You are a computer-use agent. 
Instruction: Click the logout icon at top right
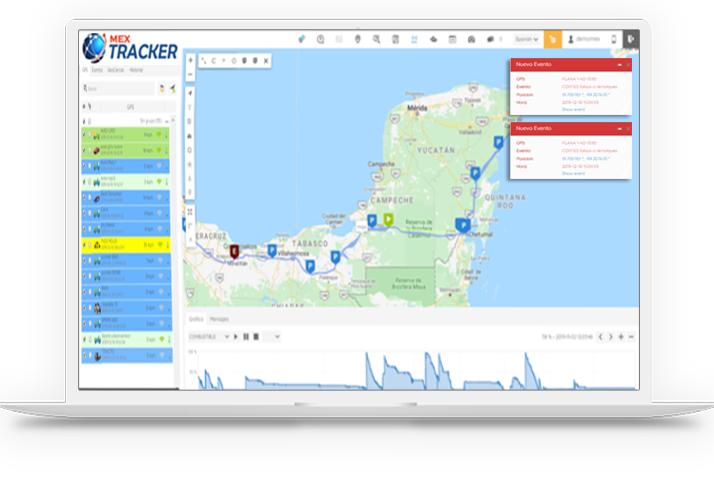click(630, 38)
